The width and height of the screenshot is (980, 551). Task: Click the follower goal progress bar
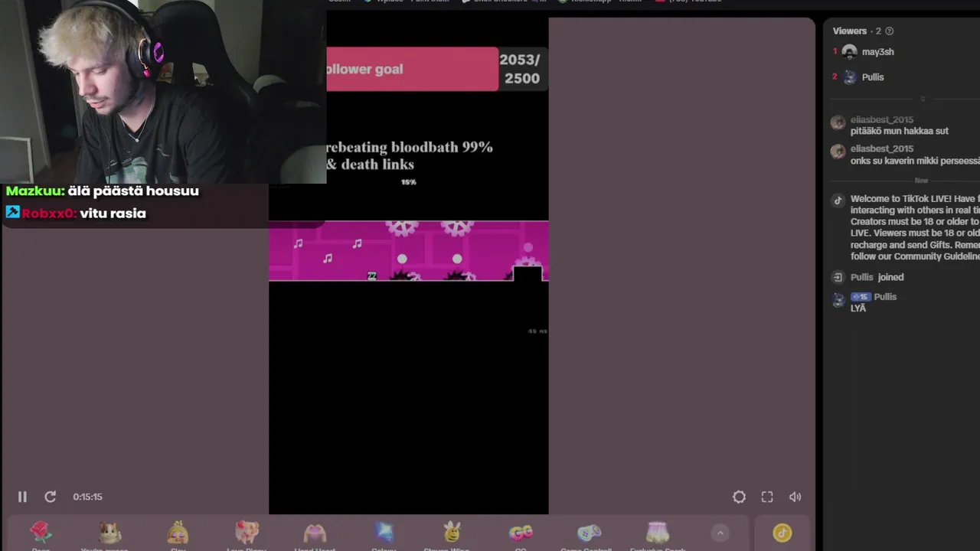click(412, 69)
